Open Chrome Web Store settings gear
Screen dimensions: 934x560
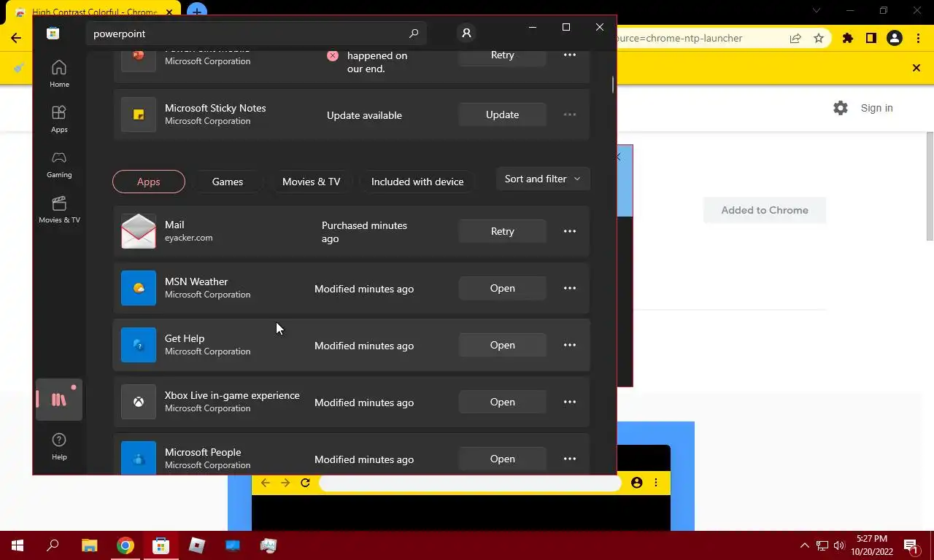841,108
